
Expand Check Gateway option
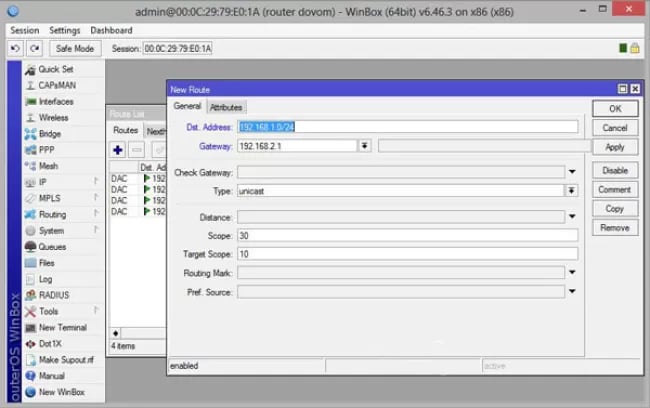pos(572,172)
